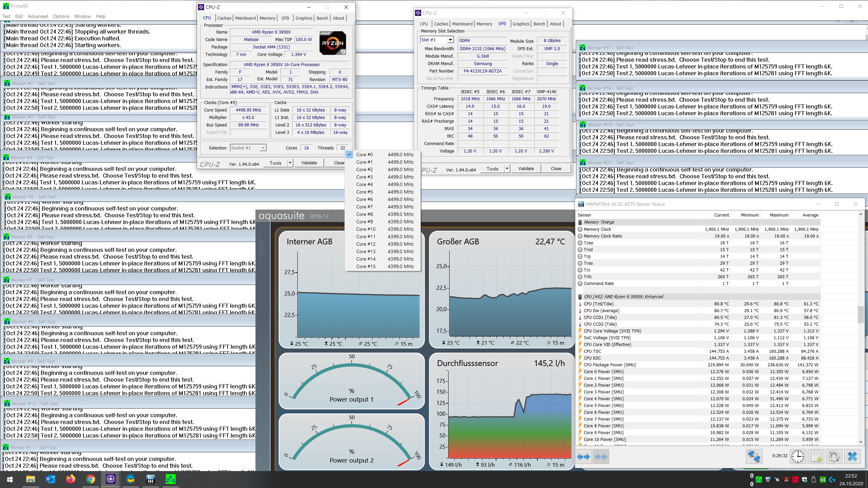
Task: Switch to Chrome in taskbar
Action: point(91,480)
